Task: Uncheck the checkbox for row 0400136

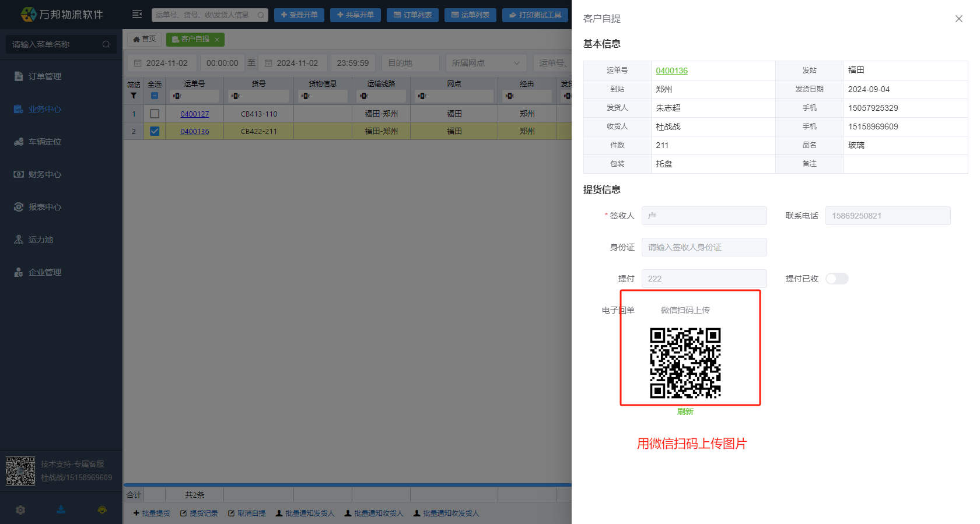Action: 155,131
